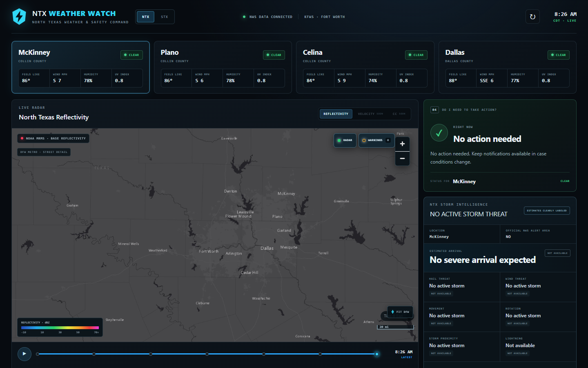Click the lightning bolt NTX logo

[x=19, y=17]
